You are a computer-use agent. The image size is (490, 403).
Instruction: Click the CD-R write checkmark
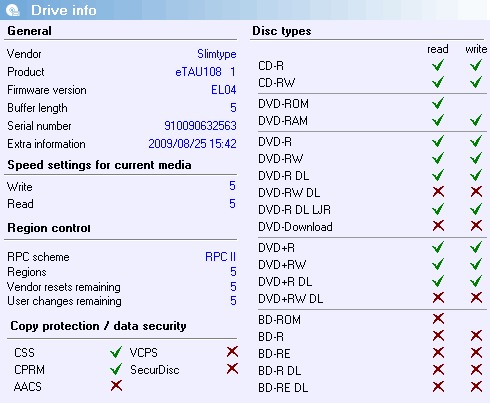pyautogui.click(x=476, y=65)
